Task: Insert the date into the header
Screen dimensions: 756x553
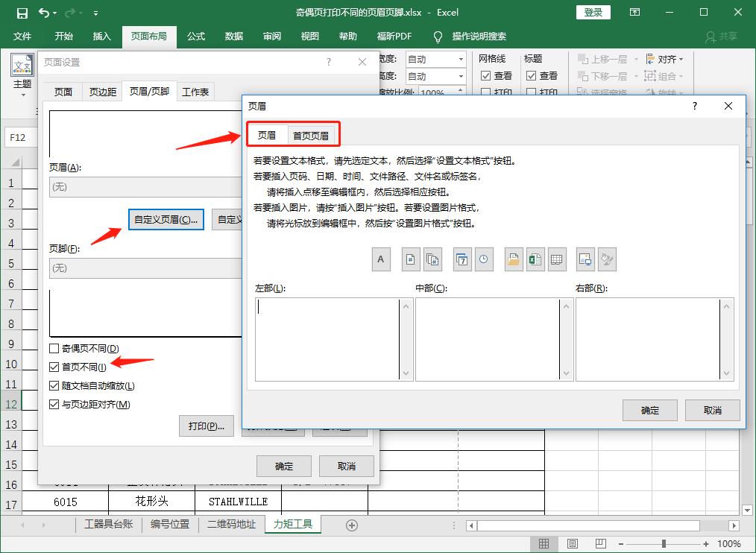Action: (x=462, y=259)
